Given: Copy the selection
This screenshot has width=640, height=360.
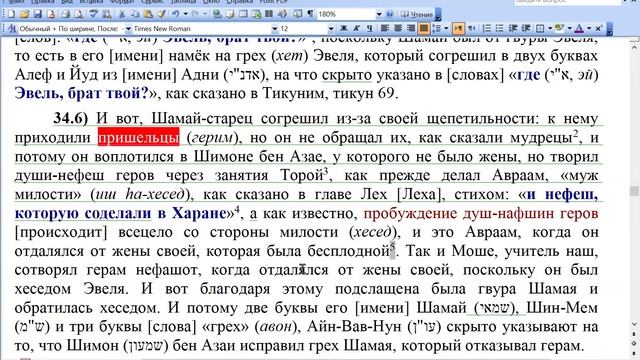Looking at the screenshot, I should click(135, 14).
